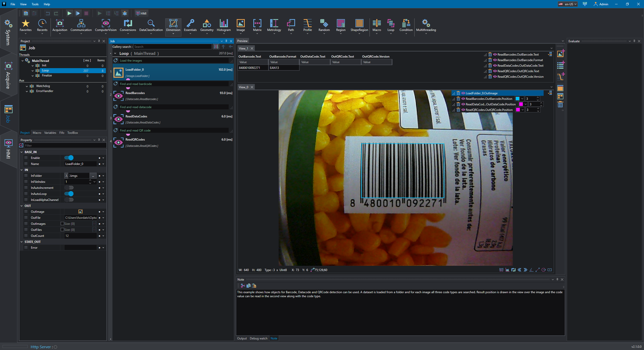The height and width of the screenshot is (350, 644).
Task: Click the InFolder browse button
Action: pyautogui.click(x=93, y=176)
